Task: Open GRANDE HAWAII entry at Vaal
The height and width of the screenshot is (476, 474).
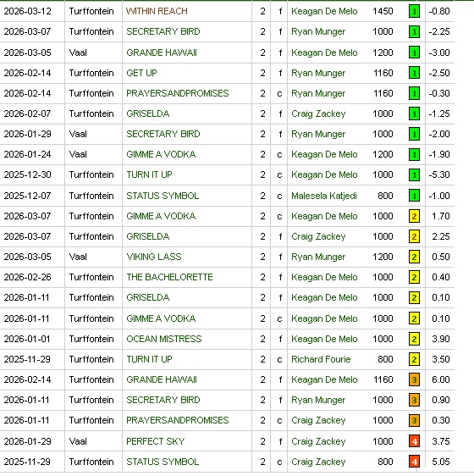Action: [162, 53]
